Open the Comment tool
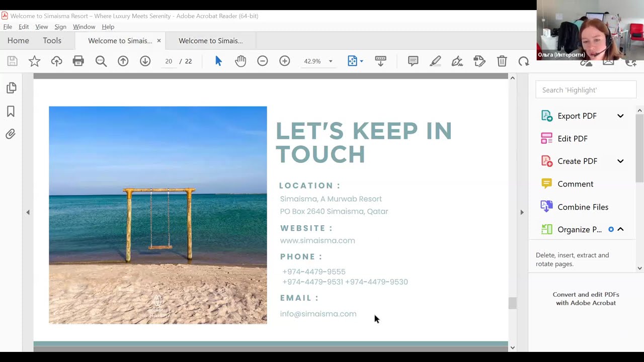Viewport: 644px width, 362px height. 576,184
